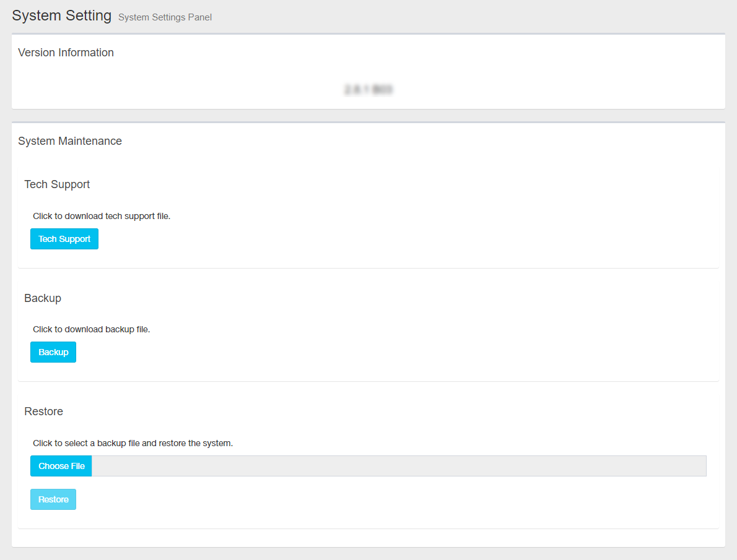Click the Tech Support section heading
737x560 pixels.
click(x=57, y=184)
